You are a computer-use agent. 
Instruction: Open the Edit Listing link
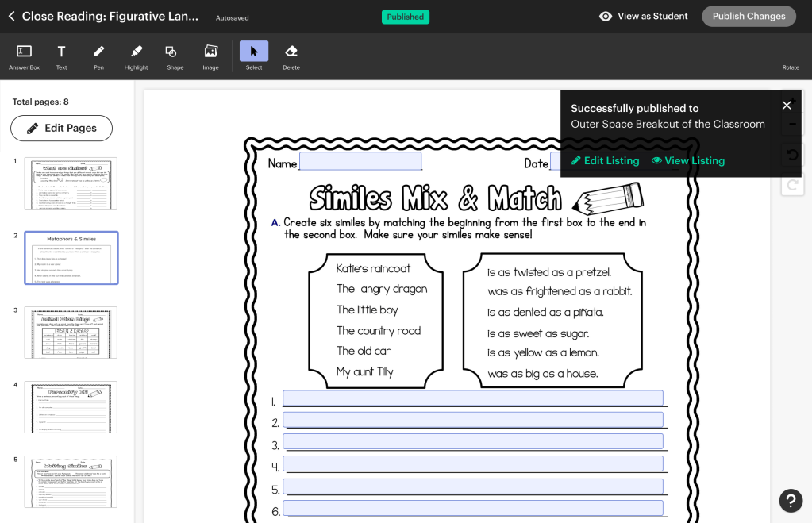[x=605, y=161]
